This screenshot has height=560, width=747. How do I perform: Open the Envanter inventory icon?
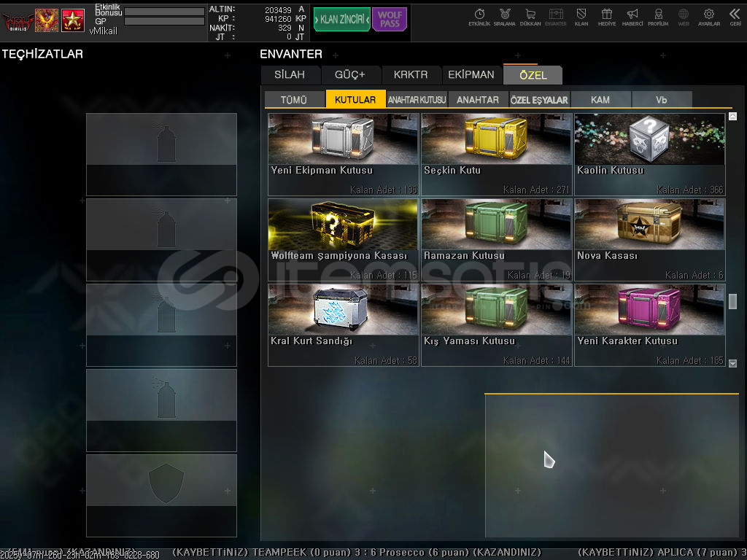pos(555,17)
